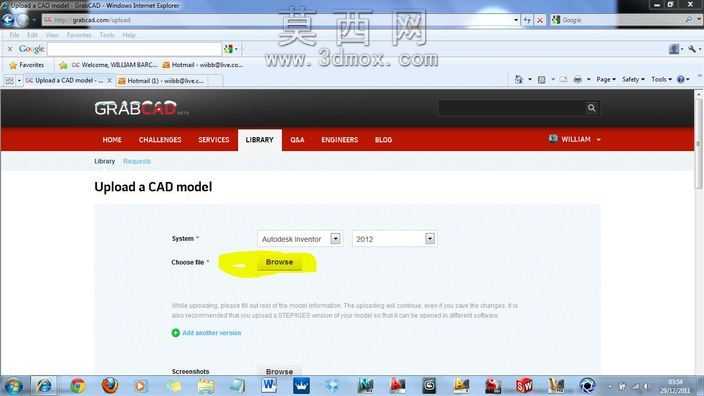The image size is (704, 396).
Task: Click the IE help question mark icon
Action: tap(681, 79)
